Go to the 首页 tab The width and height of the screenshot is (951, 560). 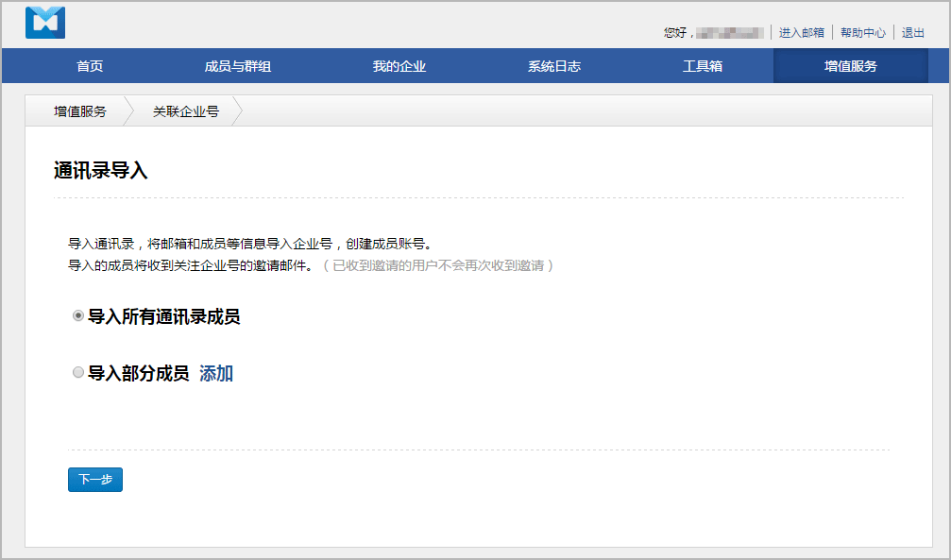click(90, 66)
